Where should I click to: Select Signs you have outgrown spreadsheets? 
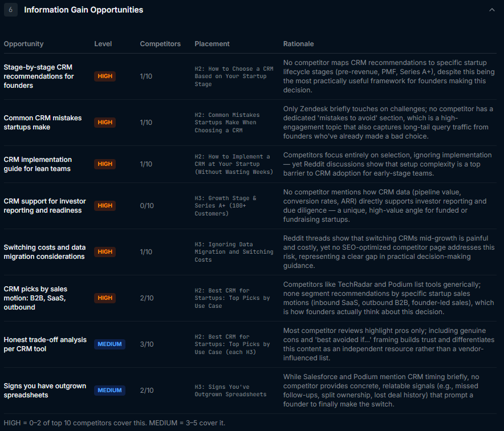click(44, 390)
